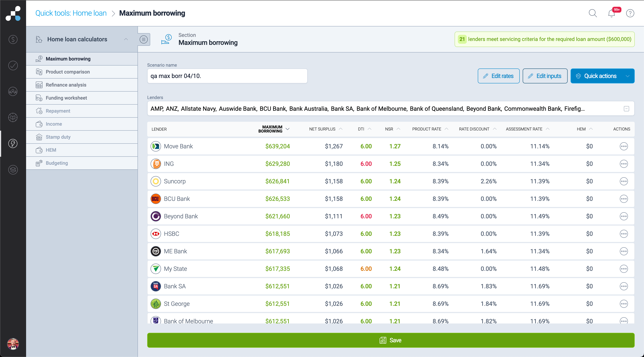Open actions menu for My State
Viewport: 644px width, 357px height.
pyautogui.click(x=624, y=269)
